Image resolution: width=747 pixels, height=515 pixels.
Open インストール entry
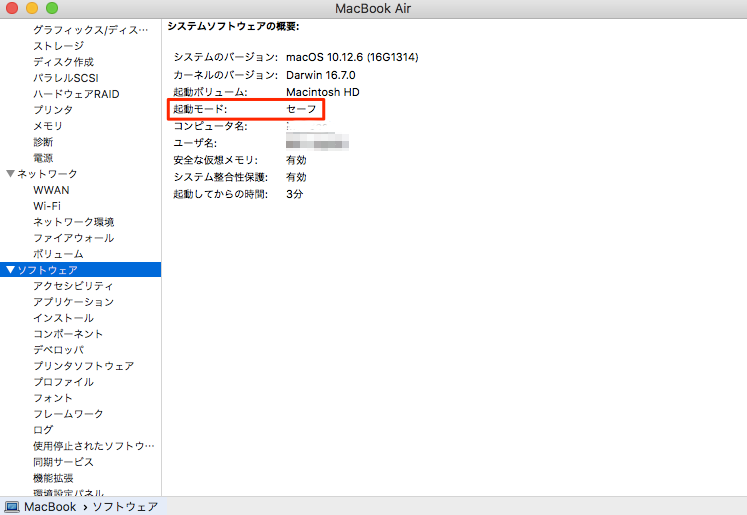pos(63,318)
